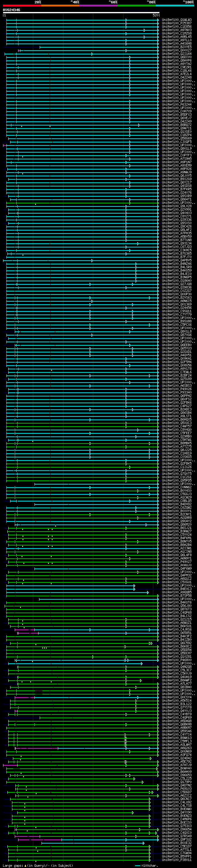The image size is (197, 868).
Task: Open the UniRef100_Q6PPH2 entry
Action: pos(177,396)
